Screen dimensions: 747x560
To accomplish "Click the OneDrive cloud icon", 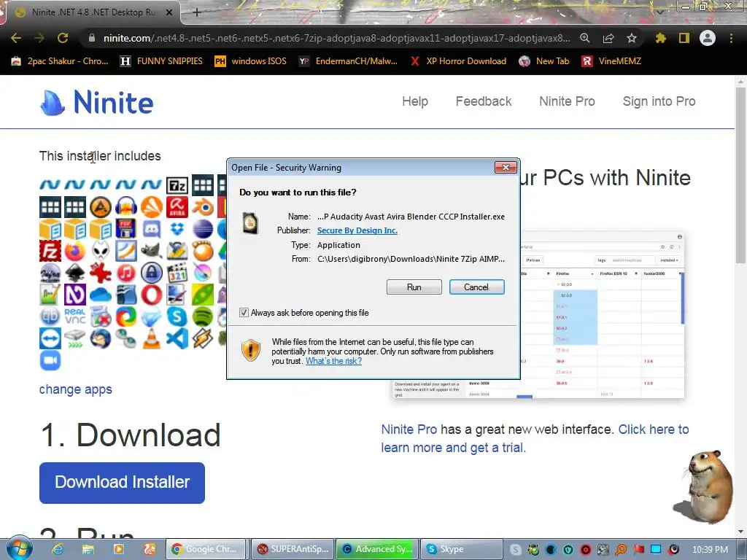I will coord(101,295).
